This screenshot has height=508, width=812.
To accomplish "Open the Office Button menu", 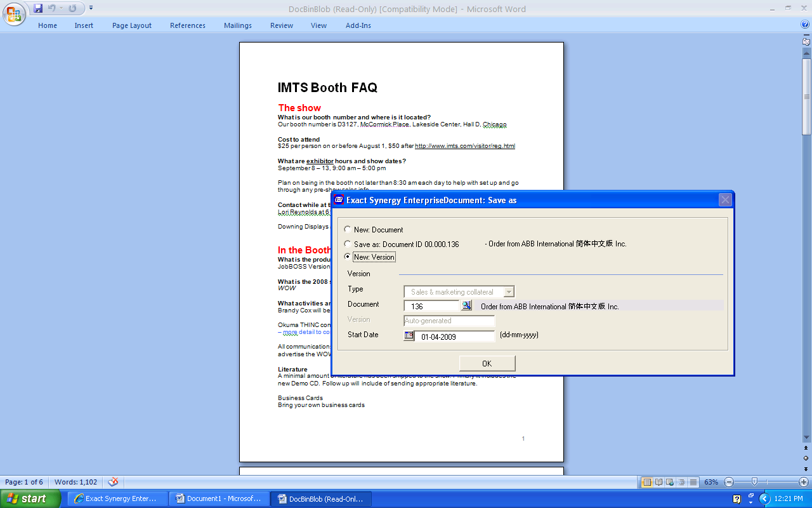I will (13, 13).
